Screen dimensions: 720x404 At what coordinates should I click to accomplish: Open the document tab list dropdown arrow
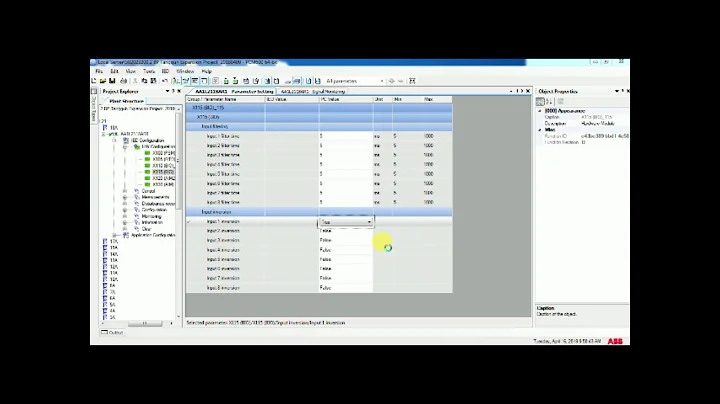click(511, 91)
